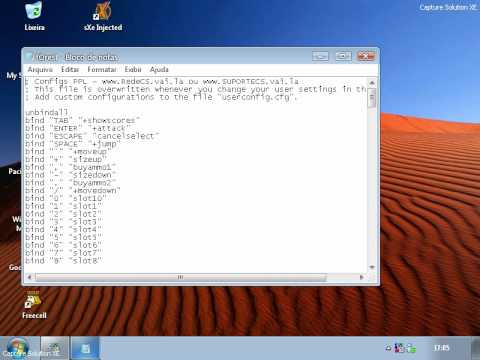Click the vertical scrollbar up arrow
The image size is (480, 360).
click(x=372, y=82)
